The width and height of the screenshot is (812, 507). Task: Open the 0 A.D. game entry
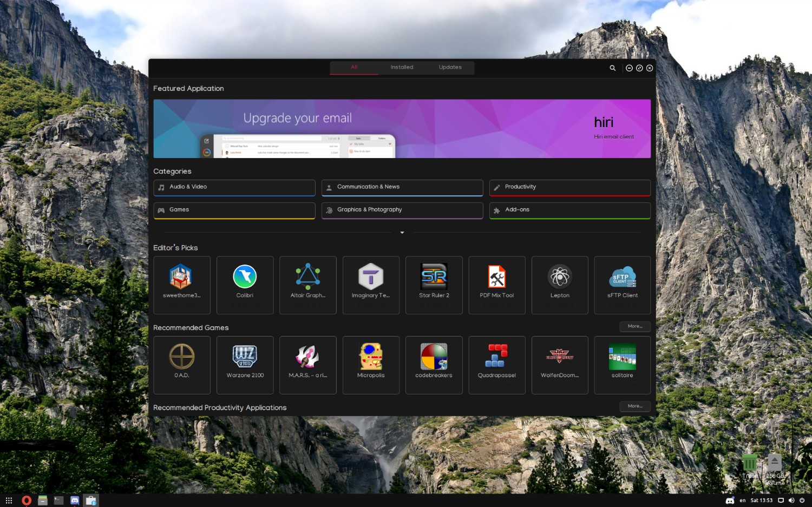(x=181, y=365)
